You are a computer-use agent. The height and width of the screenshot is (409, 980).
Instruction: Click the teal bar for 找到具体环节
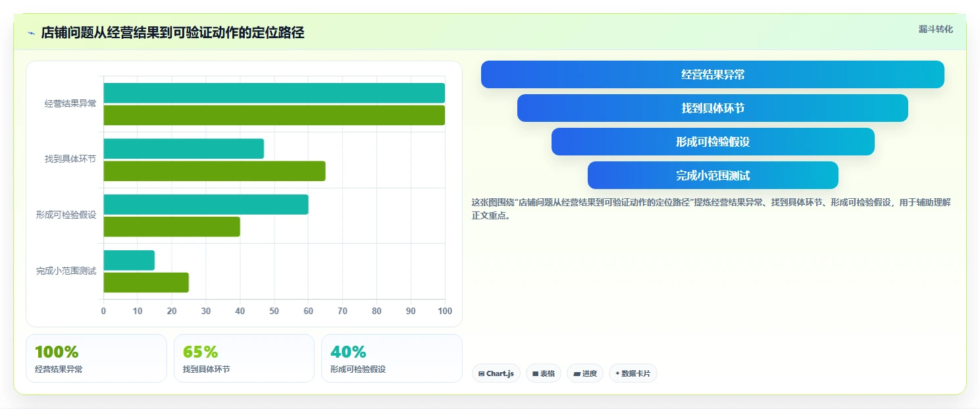tap(184, 149)
